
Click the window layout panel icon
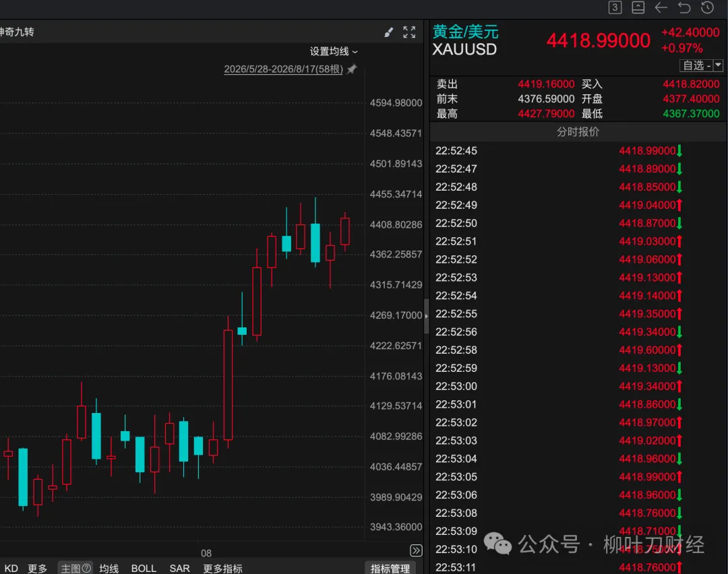pyautogui.click(x=638, y=7)
